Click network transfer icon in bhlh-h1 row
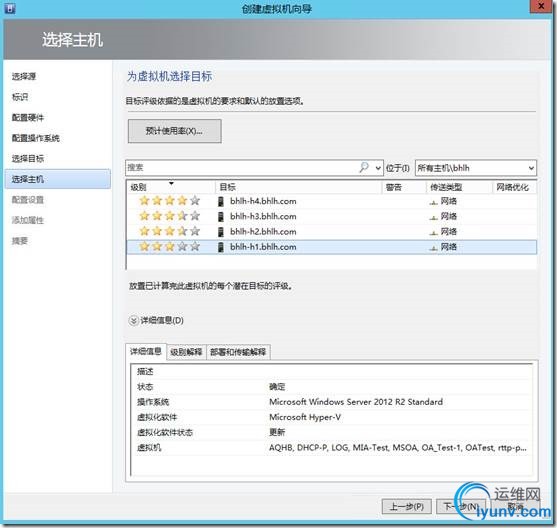 pyautogui.click(x=433, y=248)
